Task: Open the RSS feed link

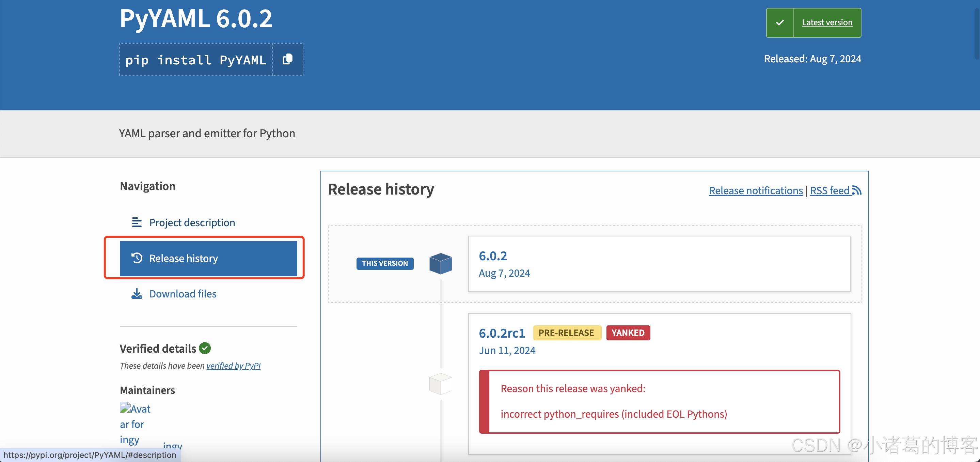Action: tap(829, 190)
